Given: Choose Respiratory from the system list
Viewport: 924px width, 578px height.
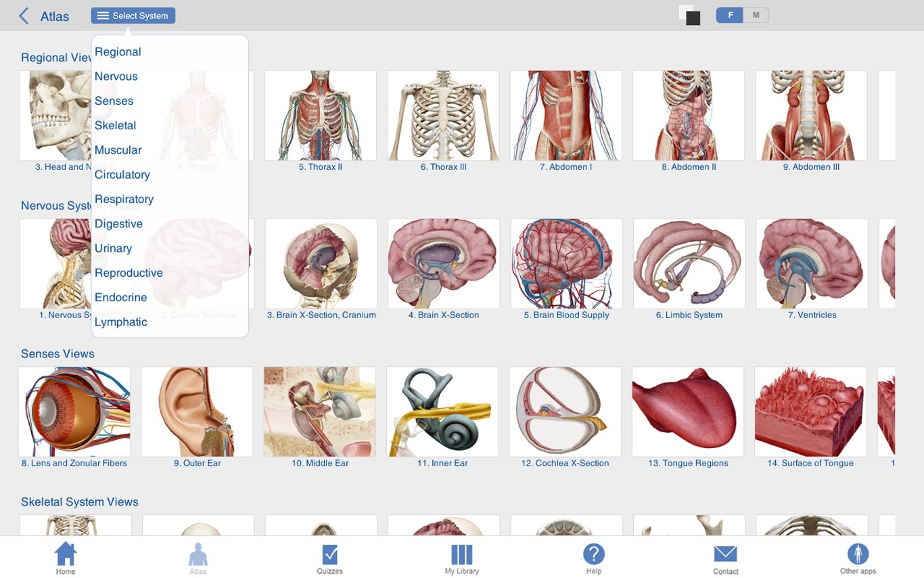Looking at the screenshot, I should tap(124, 199).
